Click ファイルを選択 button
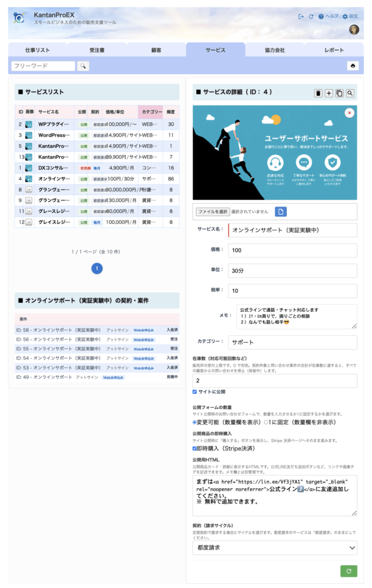Viewport: 372px width, 588px height. pos(213,212)
